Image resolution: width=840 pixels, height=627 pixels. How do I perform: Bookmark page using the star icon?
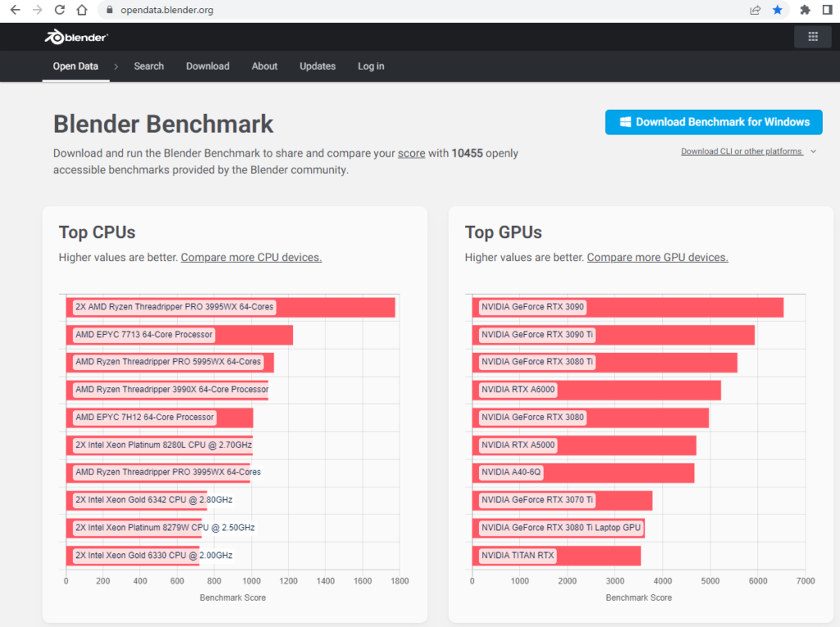click(777, 10)
